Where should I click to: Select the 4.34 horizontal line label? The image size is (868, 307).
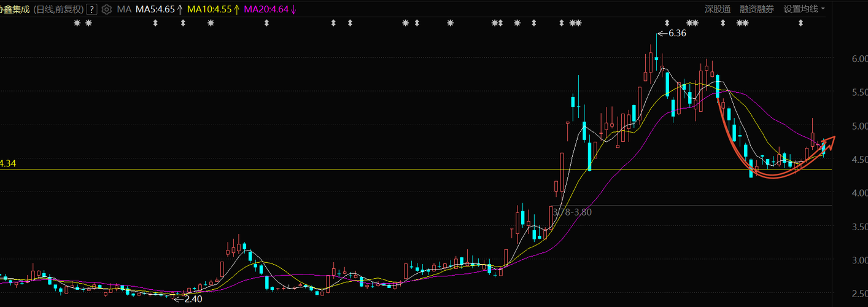(x=7, y=163)
